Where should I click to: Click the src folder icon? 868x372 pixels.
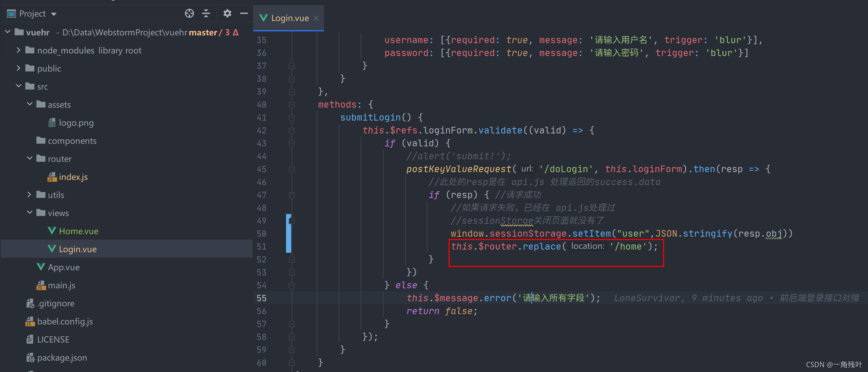(30, 86)
